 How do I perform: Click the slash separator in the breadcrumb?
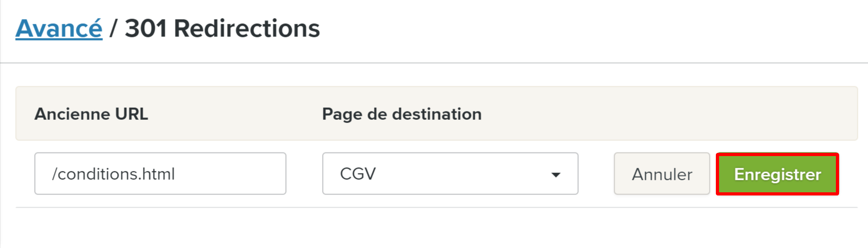pyautogui.click(x=113, y=29)
